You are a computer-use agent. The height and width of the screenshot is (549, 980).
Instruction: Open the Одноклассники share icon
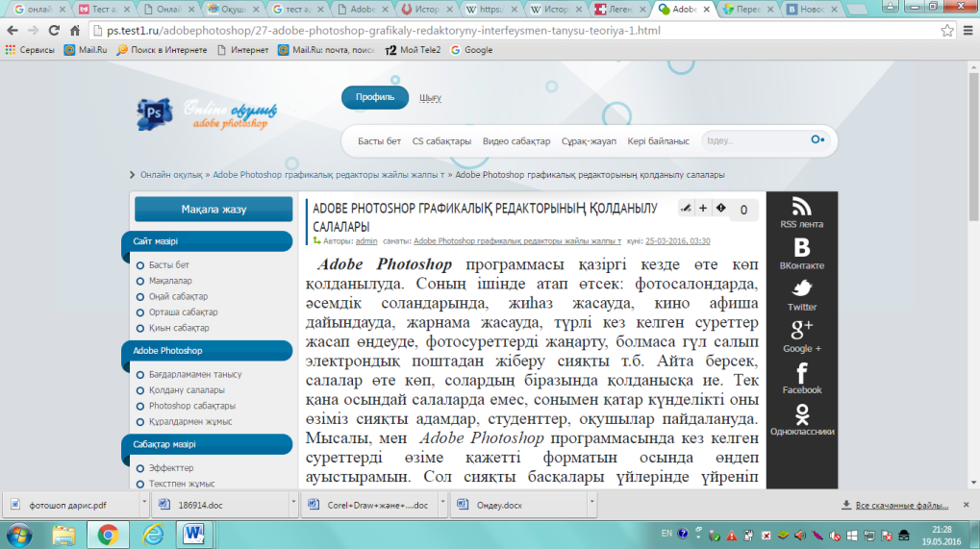[x=802, y=414]
